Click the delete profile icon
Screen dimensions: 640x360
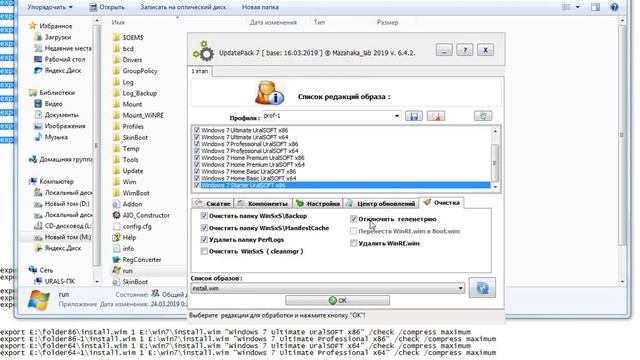point(436,116)
